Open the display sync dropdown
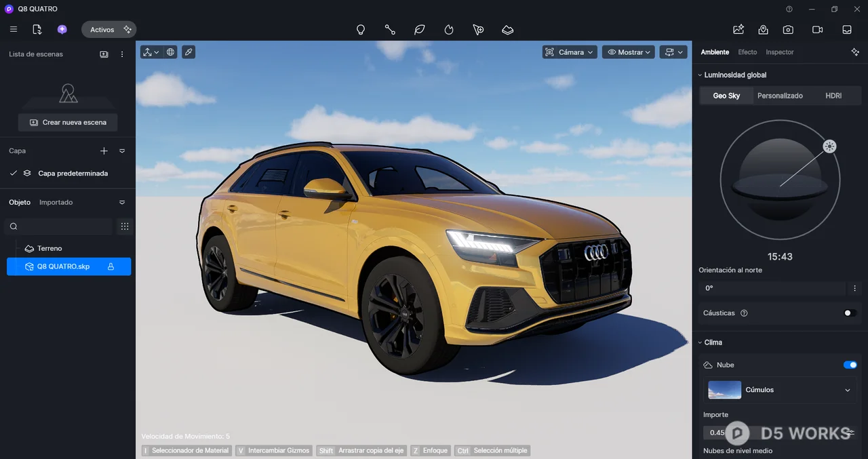 (673, 52)
